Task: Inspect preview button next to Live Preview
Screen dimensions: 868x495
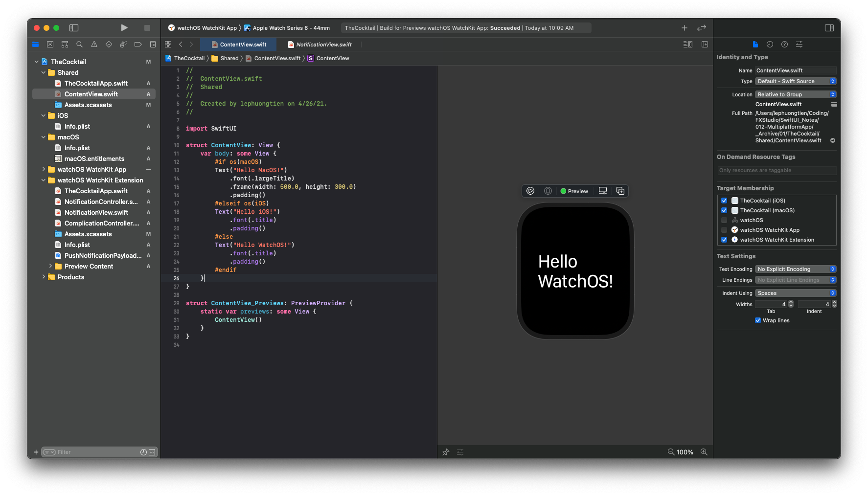Action: [x=548, y=191]
